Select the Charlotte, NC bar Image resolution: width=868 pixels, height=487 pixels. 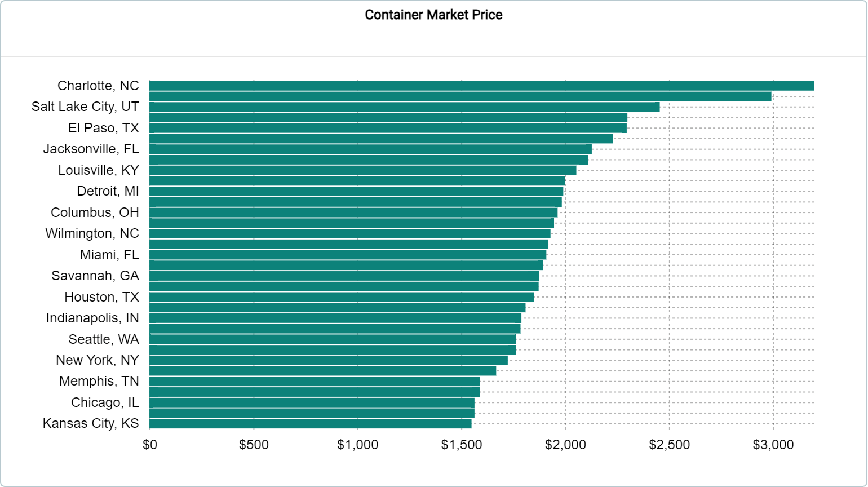[x=482, y=86]
